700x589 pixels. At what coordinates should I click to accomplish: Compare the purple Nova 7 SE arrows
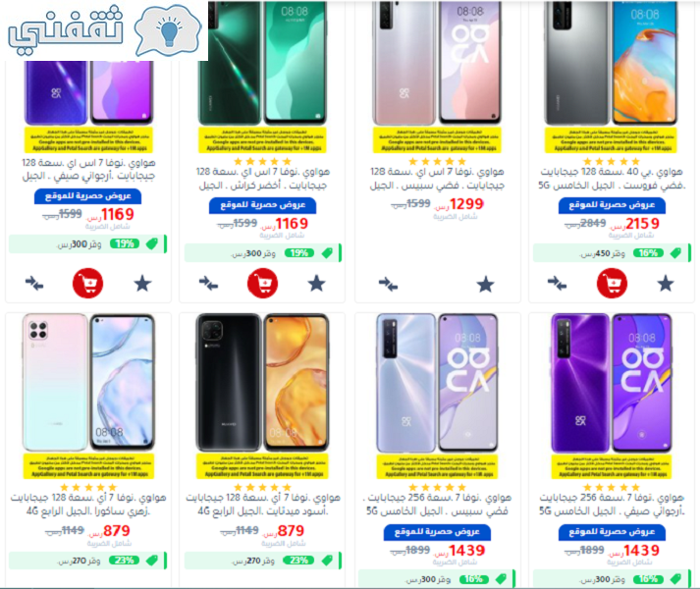[x=34, y=284]
